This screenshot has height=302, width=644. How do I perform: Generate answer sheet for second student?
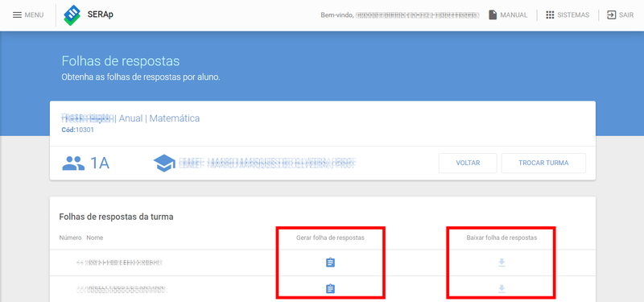330,289
